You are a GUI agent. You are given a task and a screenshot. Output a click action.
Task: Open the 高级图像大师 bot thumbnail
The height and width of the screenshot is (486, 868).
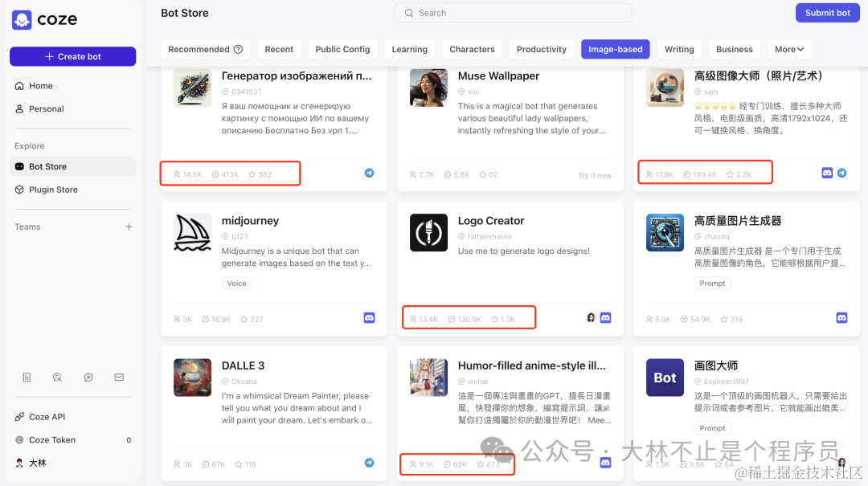(665, 88)
